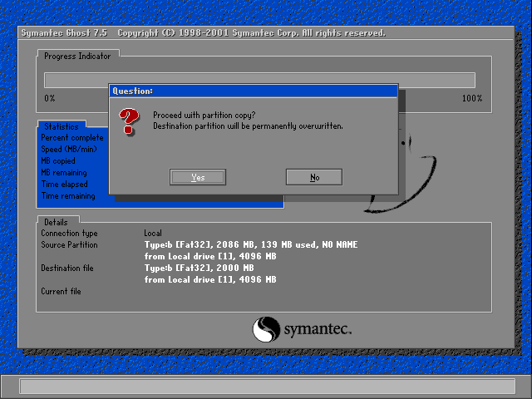Click the status bar field at bottom
The width and height of the screenshot is (532, 399).
[268, 386]
